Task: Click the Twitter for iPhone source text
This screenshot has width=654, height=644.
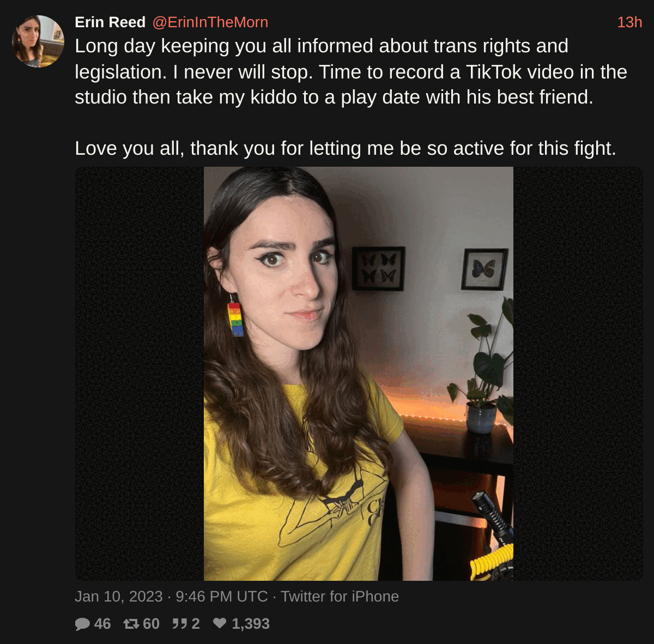Action: pos(340,597)
